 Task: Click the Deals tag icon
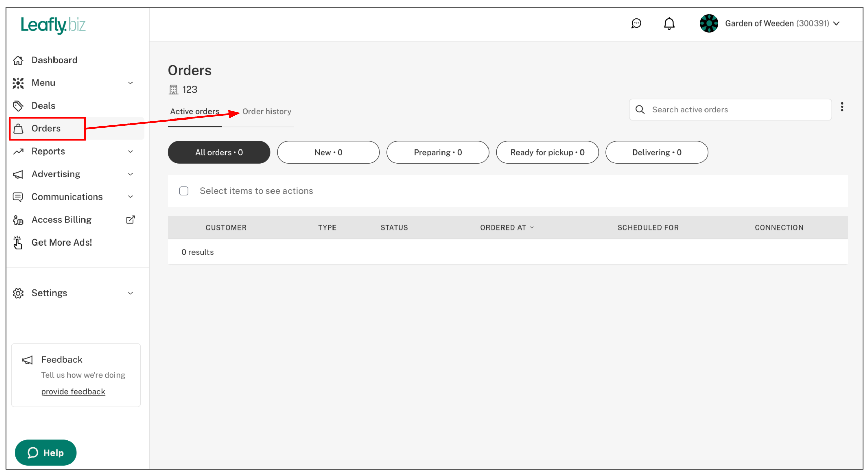click(x=18, y=106)
